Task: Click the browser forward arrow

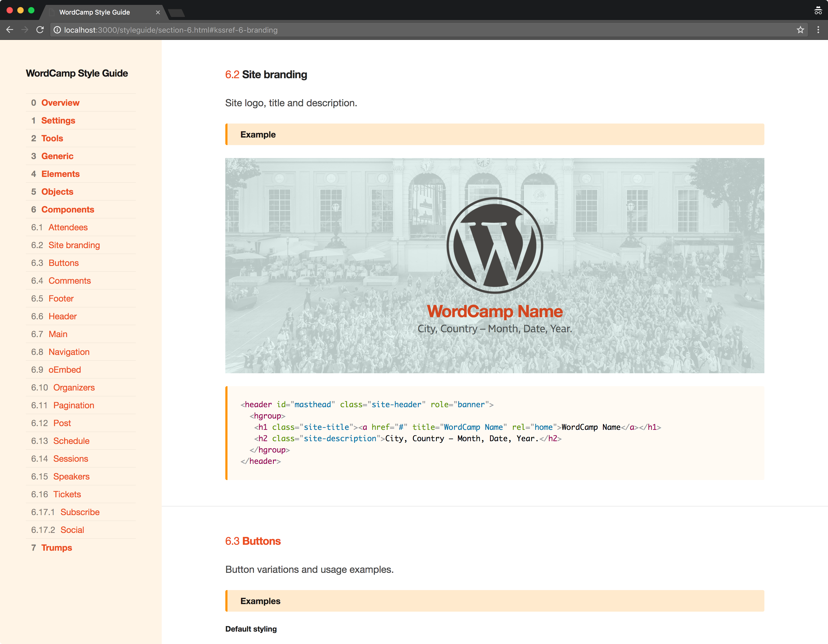Action: (x=25, y=30)
